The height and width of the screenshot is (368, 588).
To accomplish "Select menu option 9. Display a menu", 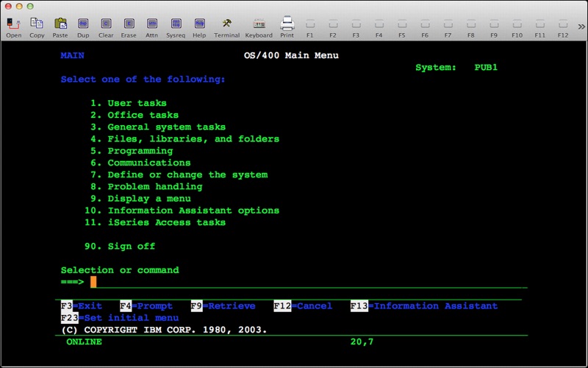I will point(140,199).
